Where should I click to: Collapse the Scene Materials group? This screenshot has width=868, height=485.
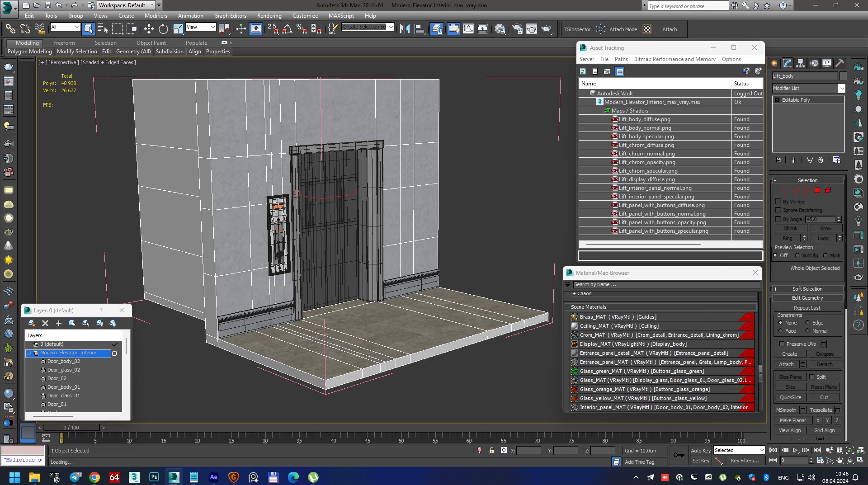tap(568, 307)
